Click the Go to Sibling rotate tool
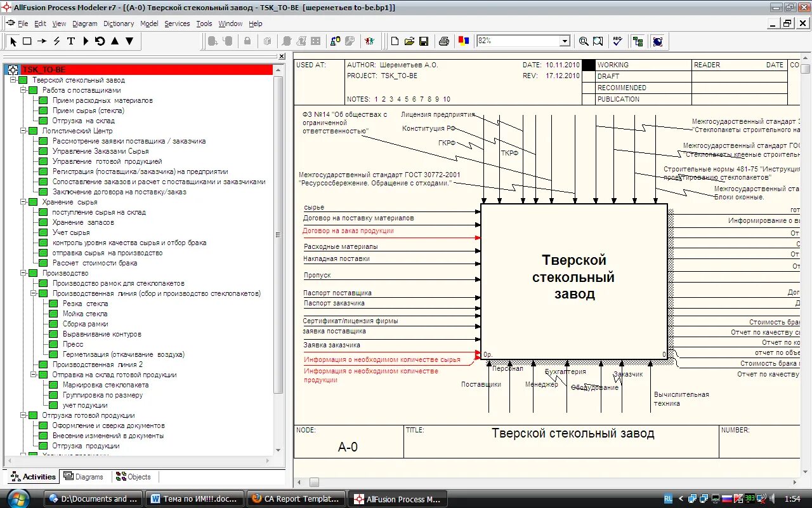The image size is (812, 508). 100,41
